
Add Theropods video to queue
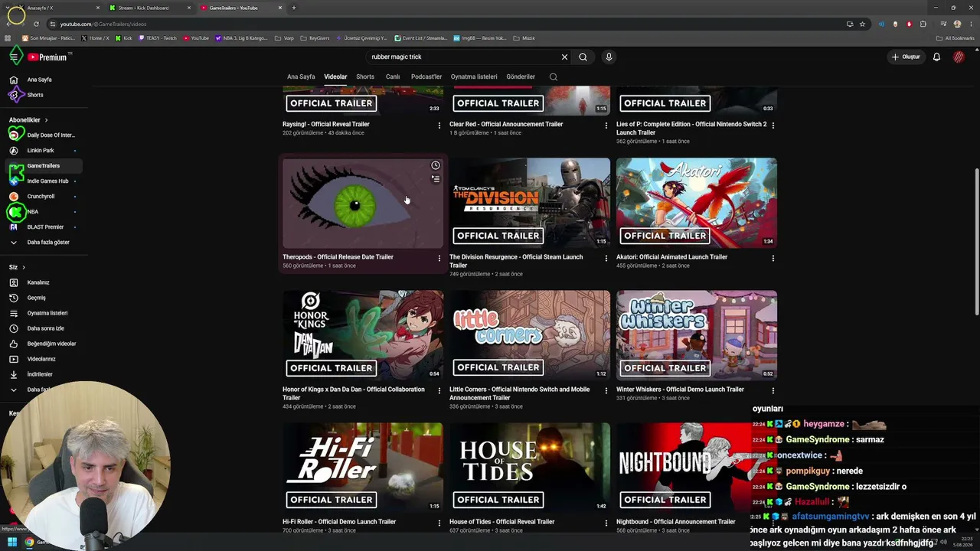point(436,179)
